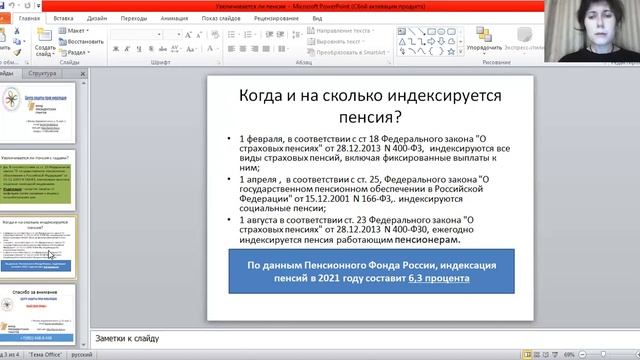Toggle Bold (Ж) formatting
The height and width of the screenshot is (360, 640).
click(116, 49)
